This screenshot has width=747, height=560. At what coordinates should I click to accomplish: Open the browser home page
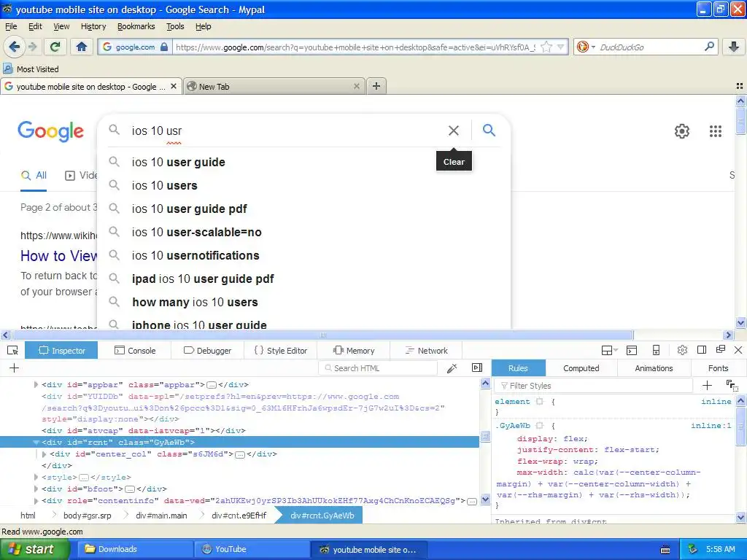82,47
